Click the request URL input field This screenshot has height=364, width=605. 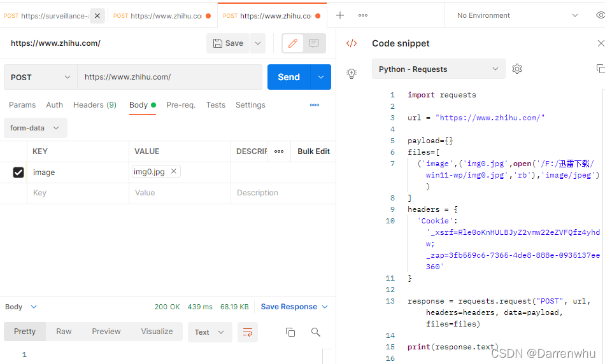(169, 77)
